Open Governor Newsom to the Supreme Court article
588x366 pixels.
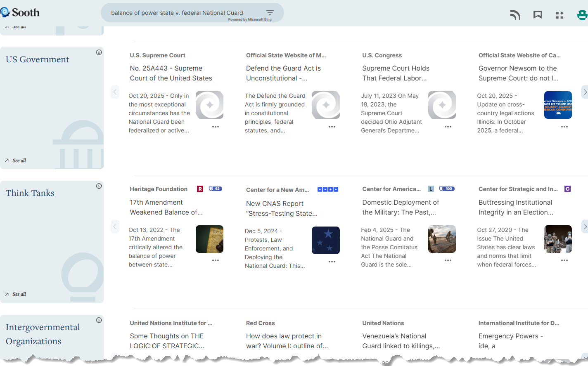pyautogui.click(x=518, y=73)
